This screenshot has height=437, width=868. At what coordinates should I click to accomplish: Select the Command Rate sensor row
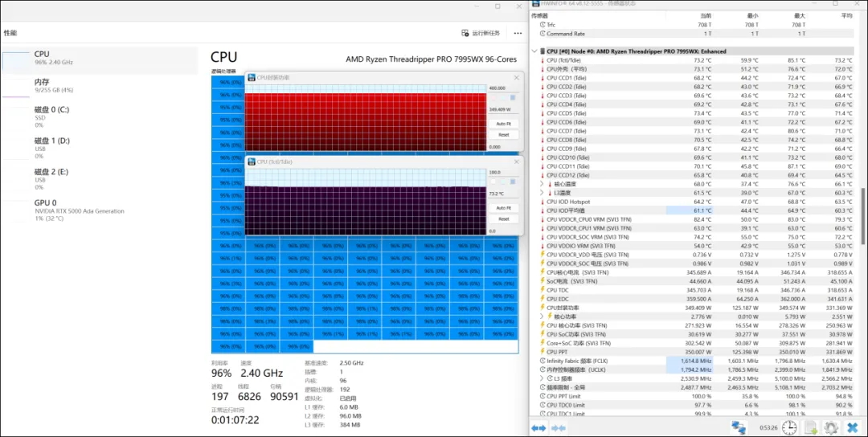tap(694, 34)
